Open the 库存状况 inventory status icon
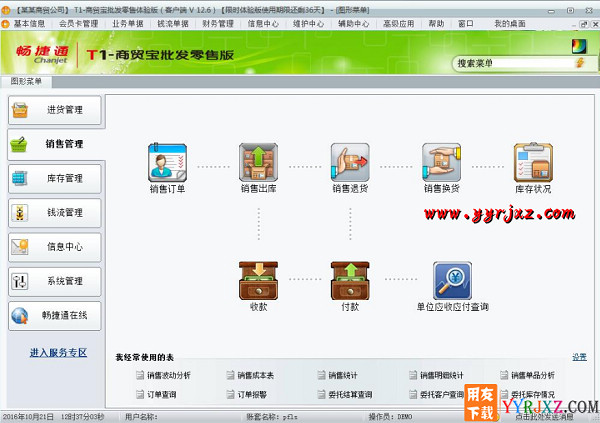The height and width of the screenshot is (423, 600). pyautogui.click(x=533, y=162)
